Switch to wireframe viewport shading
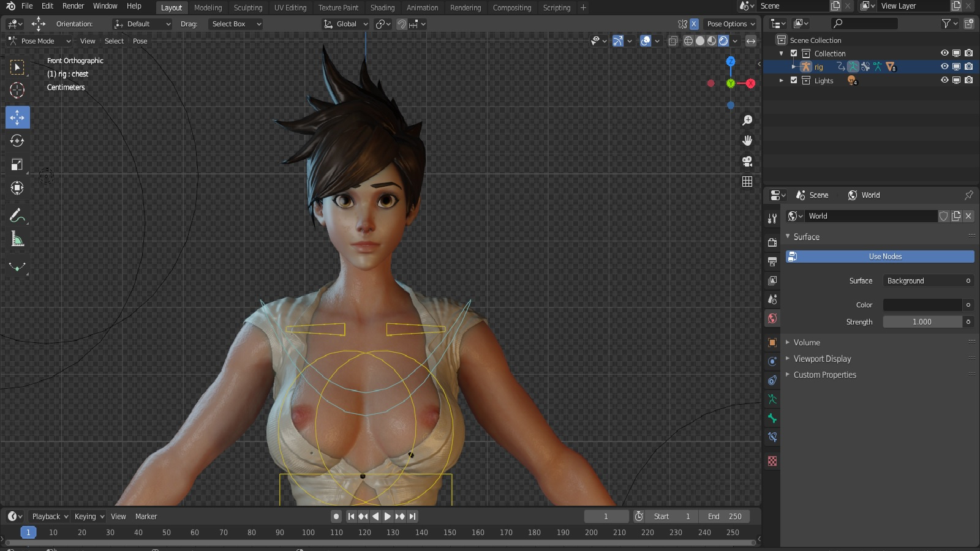The width and height of the screenshot is (980, 551). pos(688,41)
